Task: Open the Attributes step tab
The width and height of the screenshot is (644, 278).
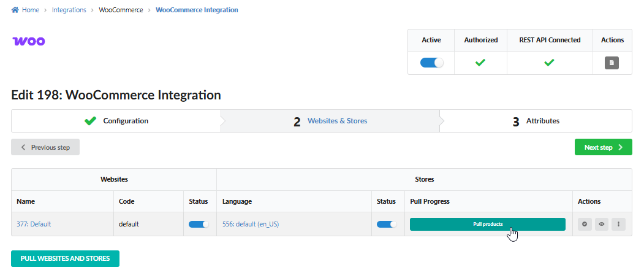Action: click(536, 121)
